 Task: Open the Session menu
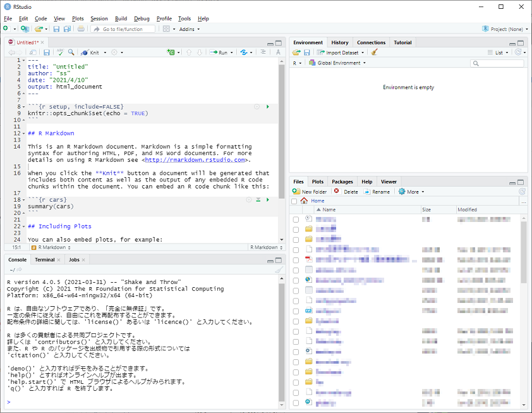coord(99,19)
